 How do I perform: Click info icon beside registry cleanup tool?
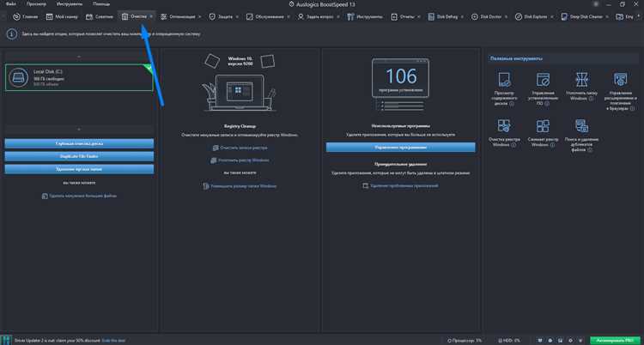513,145
